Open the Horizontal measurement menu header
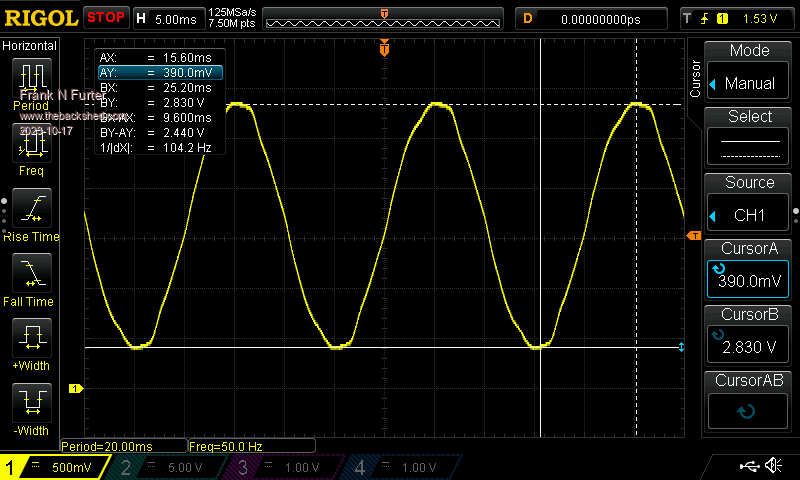This screenshot has width=800, height=480. tap(30, 46)
